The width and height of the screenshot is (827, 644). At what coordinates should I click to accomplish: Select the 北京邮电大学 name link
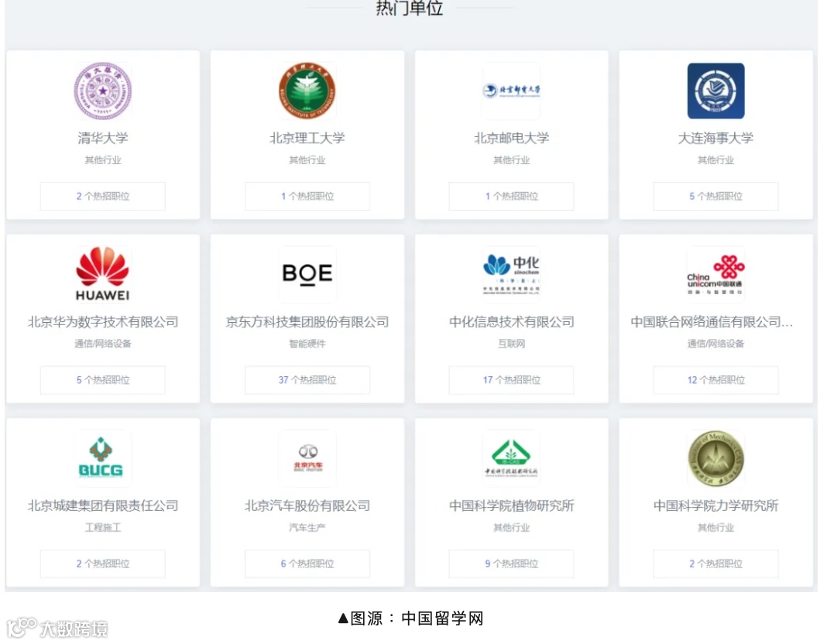[511, 138]
